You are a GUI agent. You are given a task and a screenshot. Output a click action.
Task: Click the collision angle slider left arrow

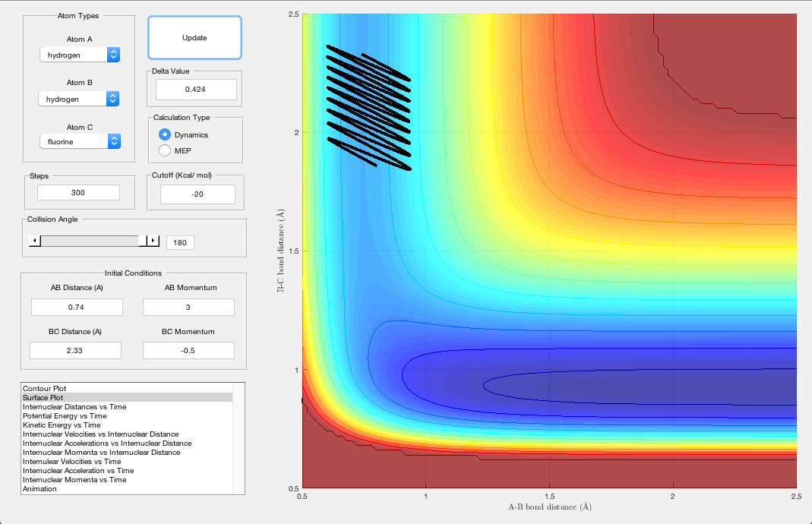(34, 241)
